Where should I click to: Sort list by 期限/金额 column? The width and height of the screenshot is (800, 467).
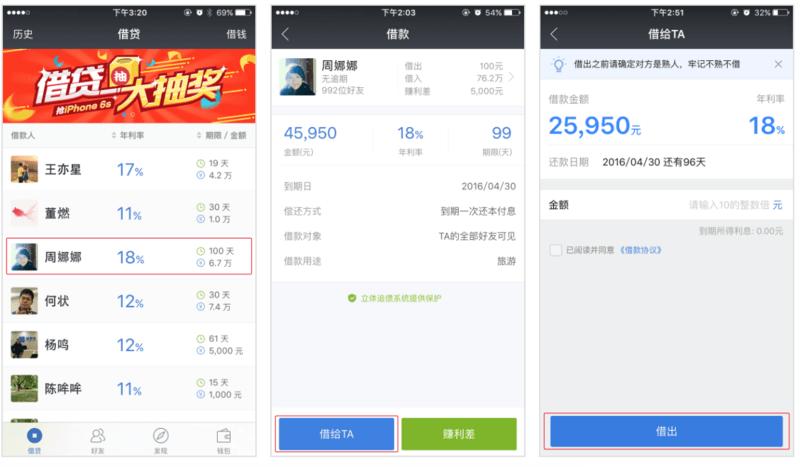click(x=221, y=135)
